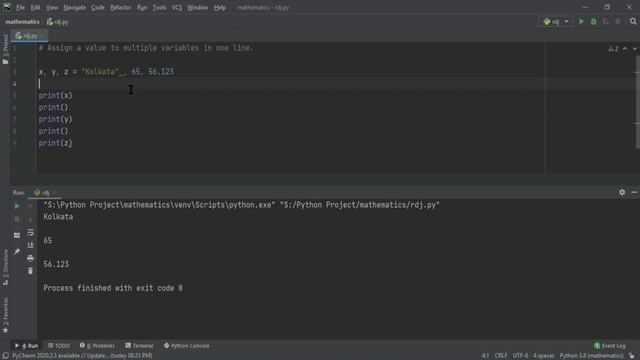640x360 pixels.
Task: Open the rdj run configuration dropdown
Action: tap(555, 22)
